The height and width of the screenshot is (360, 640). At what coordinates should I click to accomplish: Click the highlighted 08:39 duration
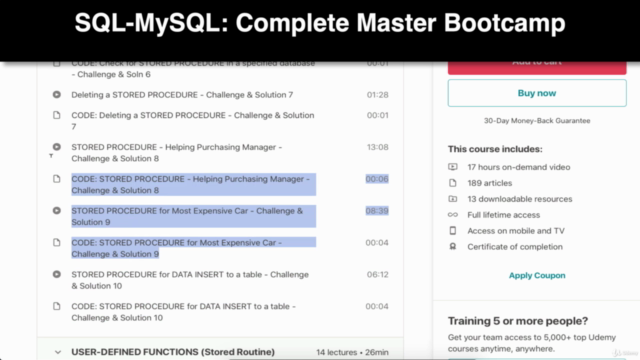pos(377,211)
